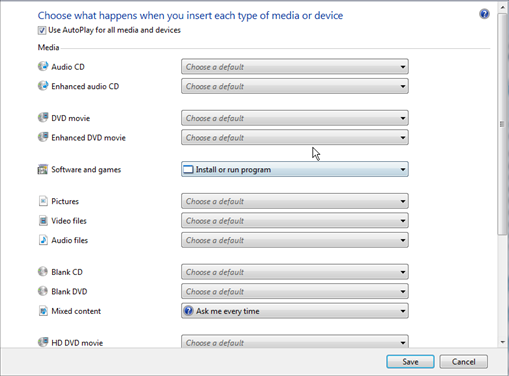Viewport: 509px width, 376px height.
Task: Open the Video files default dropdown
Action: (x=295, y=220)
